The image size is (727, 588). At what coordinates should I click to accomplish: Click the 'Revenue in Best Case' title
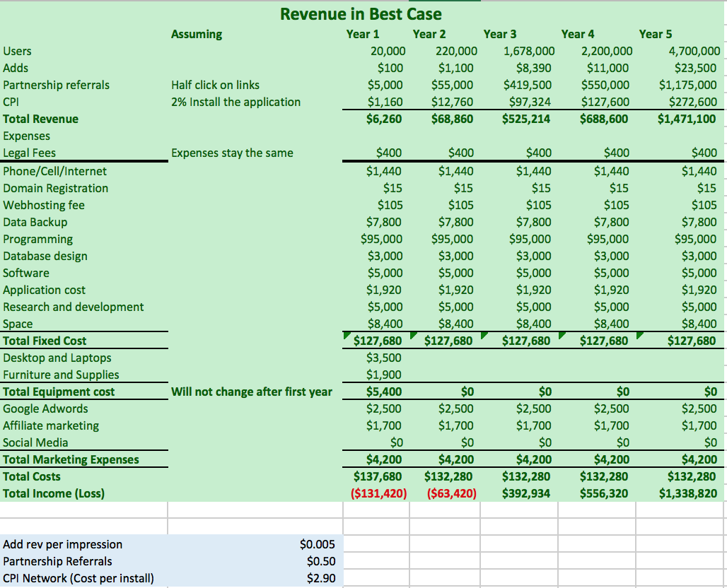361,14
